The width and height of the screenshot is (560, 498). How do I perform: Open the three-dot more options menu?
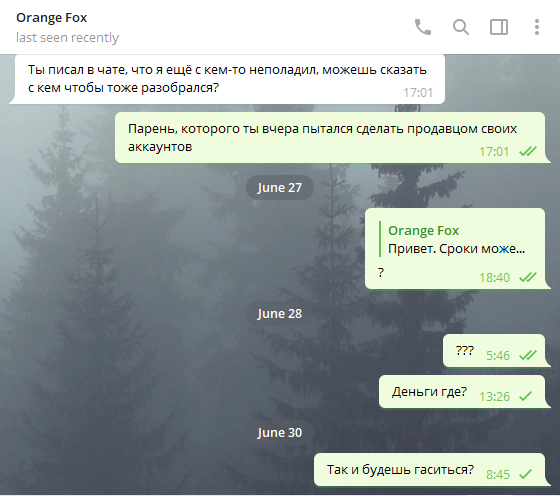[x=536, y=27]
